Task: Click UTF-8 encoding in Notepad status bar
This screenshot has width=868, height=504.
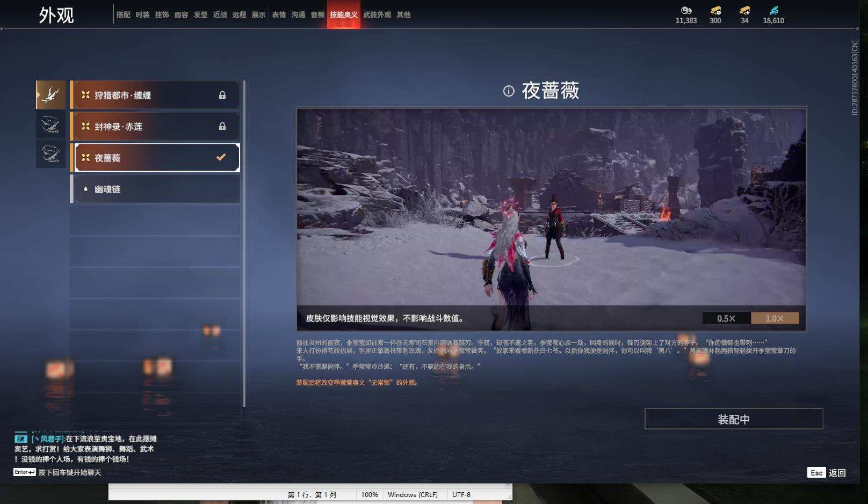Action: 461,494
